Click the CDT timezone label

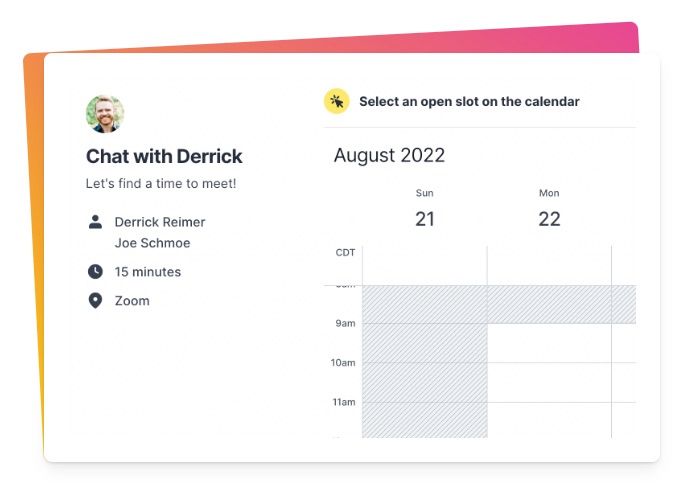345,253
